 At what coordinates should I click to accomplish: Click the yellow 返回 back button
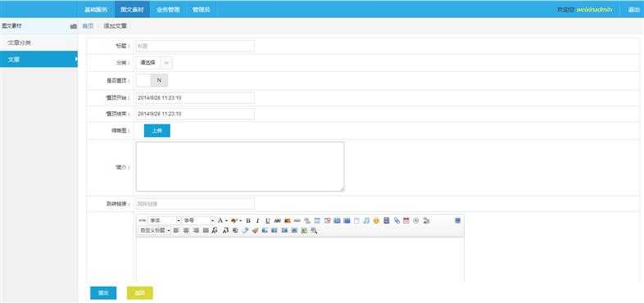point(140,293)
